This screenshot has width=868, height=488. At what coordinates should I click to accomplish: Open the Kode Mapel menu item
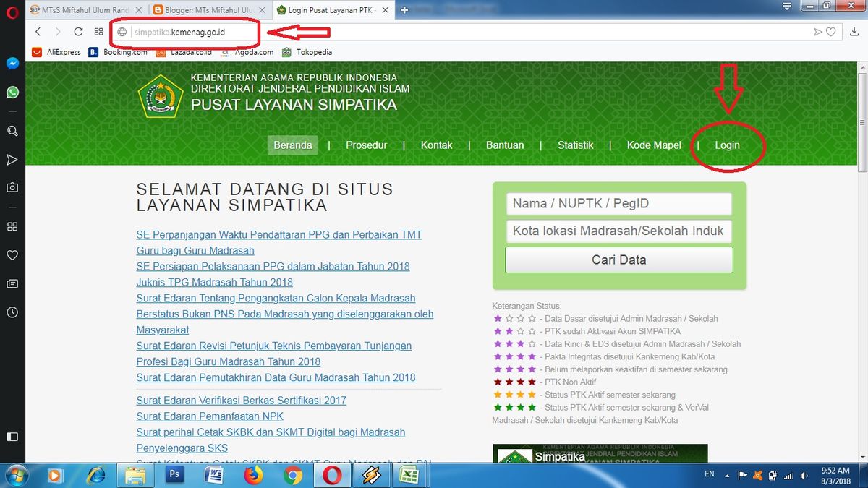coord(654,145)
